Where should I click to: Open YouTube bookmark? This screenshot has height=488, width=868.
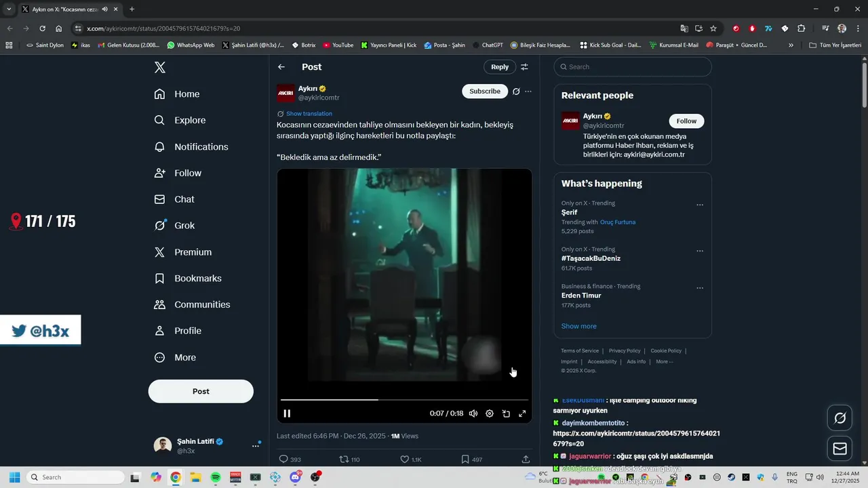[338, 45]
